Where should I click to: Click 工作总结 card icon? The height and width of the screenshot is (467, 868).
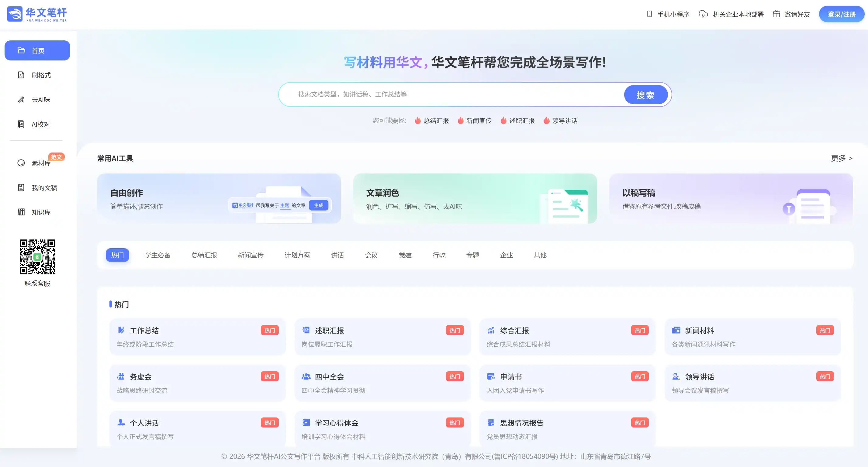(x=121, y=330)
